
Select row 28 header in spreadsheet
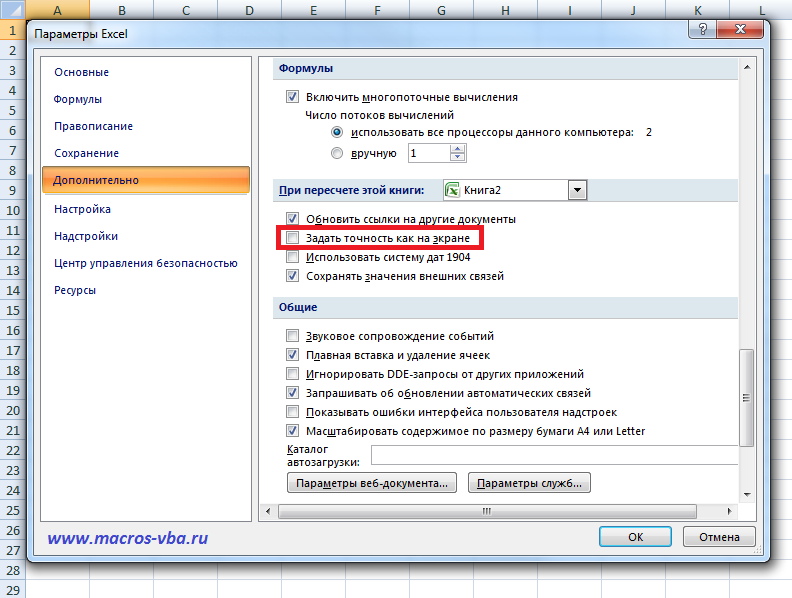pyautogui.click(x=13, y=570)
